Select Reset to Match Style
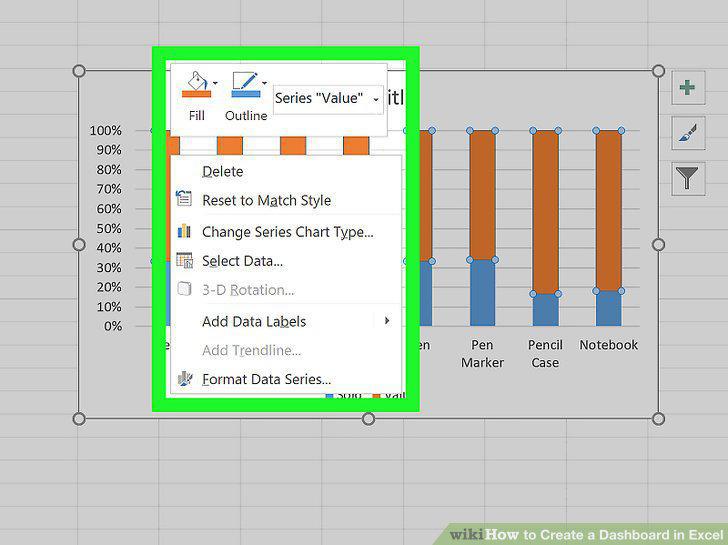This screenshot has height=545, width=728. pos(286,200)
